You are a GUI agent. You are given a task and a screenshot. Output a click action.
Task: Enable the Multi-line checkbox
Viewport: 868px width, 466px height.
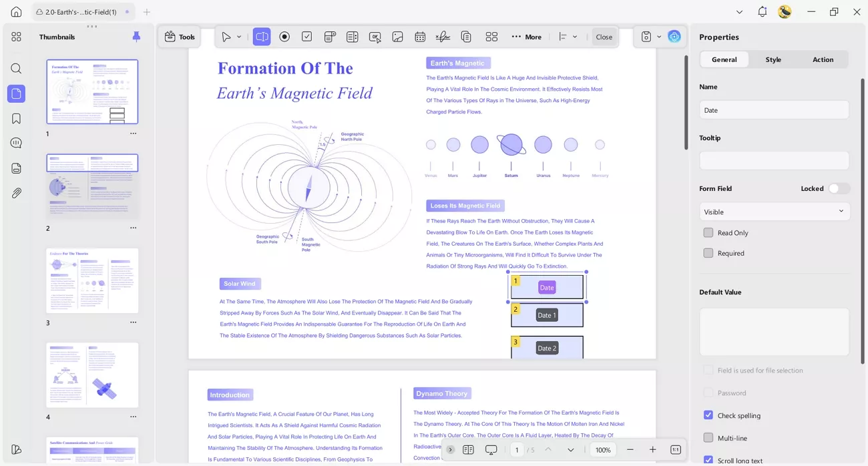point(708,438)
